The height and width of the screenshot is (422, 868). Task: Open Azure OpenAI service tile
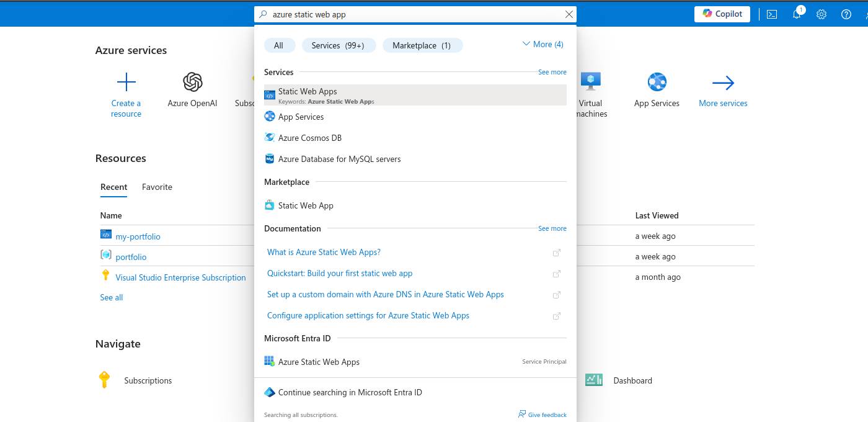click(x=192, y=90)
